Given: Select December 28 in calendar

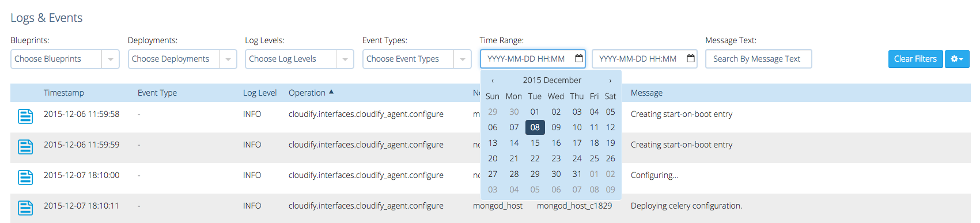Looking at the screenshot, I should 514,174.
